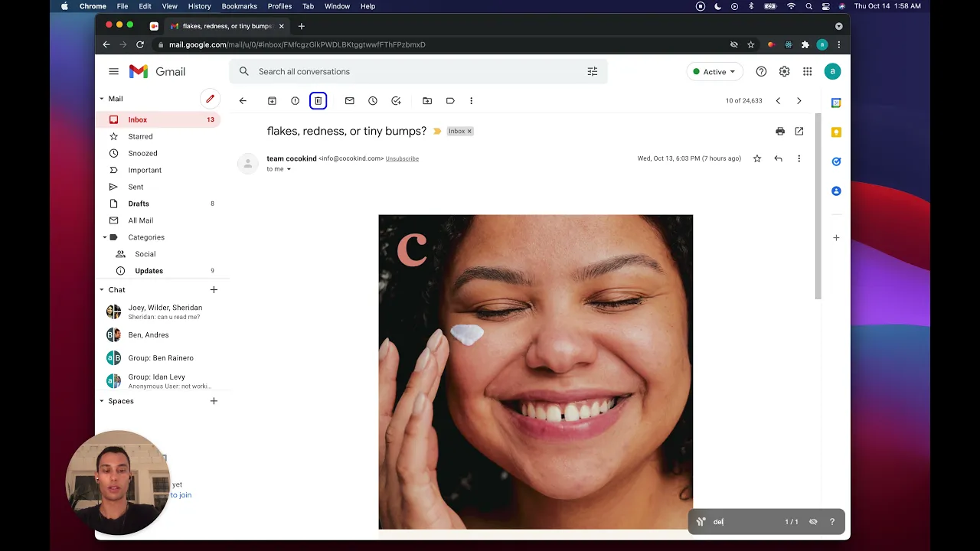
Task: Add email to Tasks
Action: tap(396, 101)
